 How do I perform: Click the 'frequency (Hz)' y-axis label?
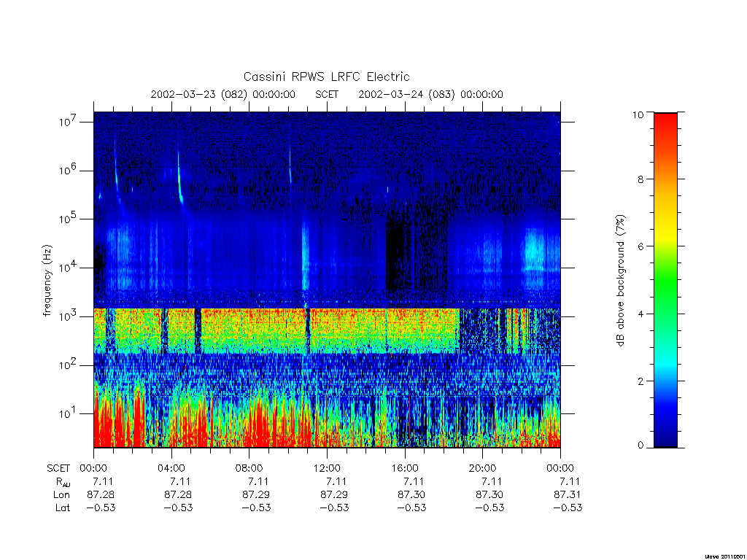47,281
